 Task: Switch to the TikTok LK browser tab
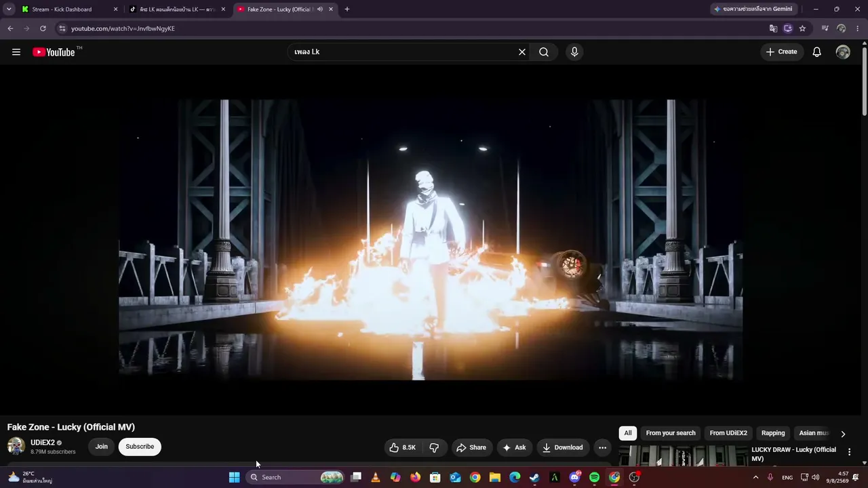click(x=178, y=9)
